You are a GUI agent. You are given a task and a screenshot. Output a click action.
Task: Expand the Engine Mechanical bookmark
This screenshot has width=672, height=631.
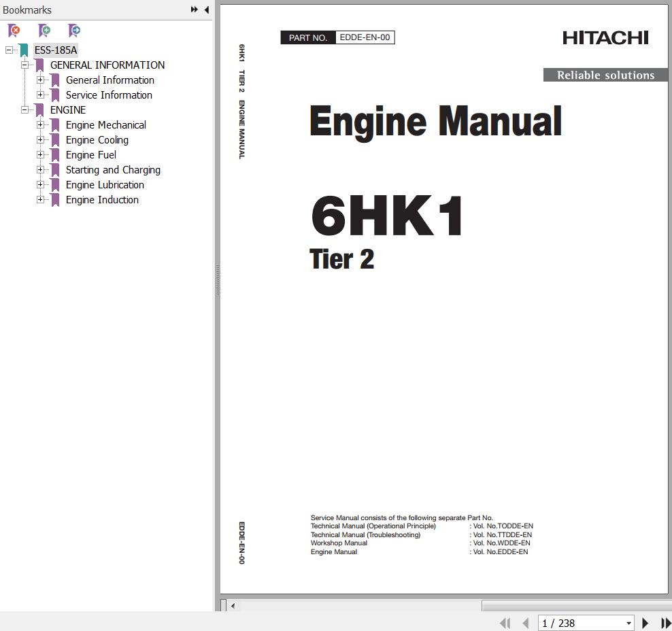(40, 124)
